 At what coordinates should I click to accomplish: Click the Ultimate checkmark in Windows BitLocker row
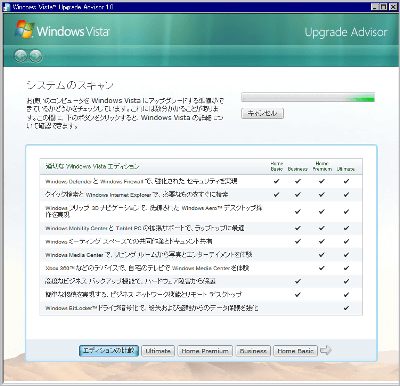pos(346,308)
